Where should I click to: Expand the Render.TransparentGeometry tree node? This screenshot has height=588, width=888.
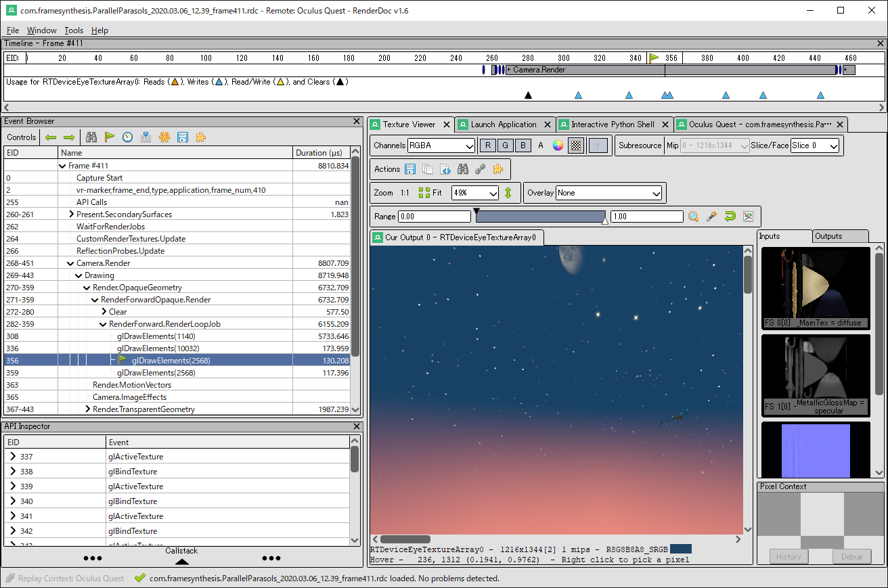(88, 409)
